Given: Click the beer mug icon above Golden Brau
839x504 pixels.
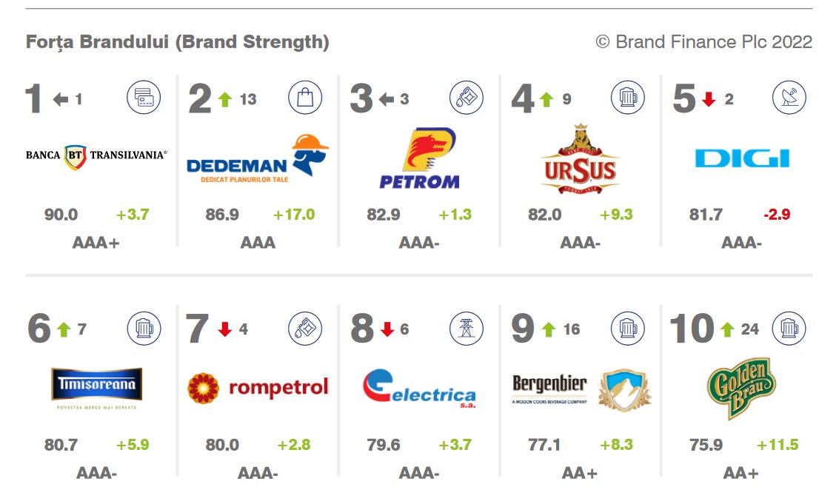Looking at the screenshot, I should [x=789, y=328].
